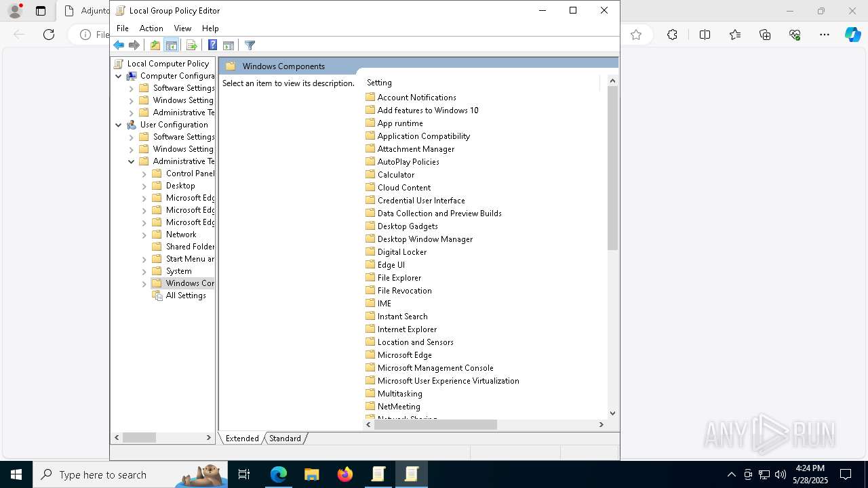
Task: Select the Cloud Content folder
Action: click(x=404, y=188)
